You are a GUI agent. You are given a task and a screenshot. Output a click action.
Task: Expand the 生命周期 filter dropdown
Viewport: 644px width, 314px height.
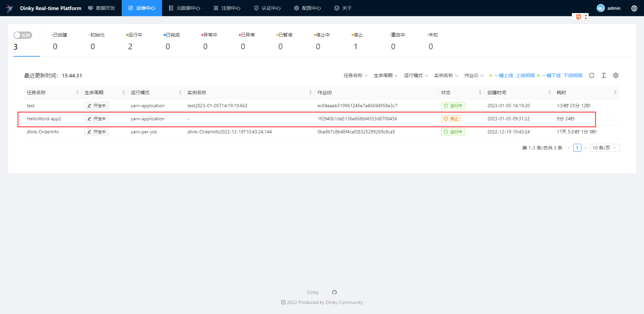[x=385, y=75]
